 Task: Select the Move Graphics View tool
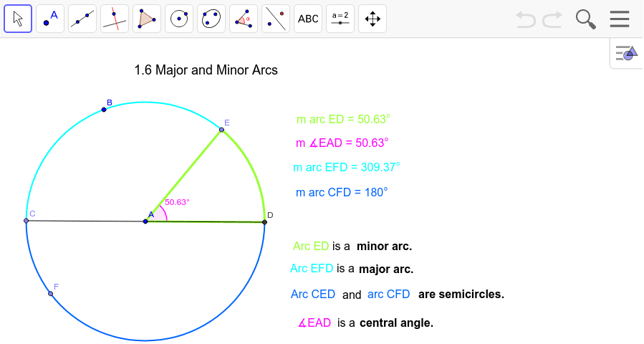point(373,19)
